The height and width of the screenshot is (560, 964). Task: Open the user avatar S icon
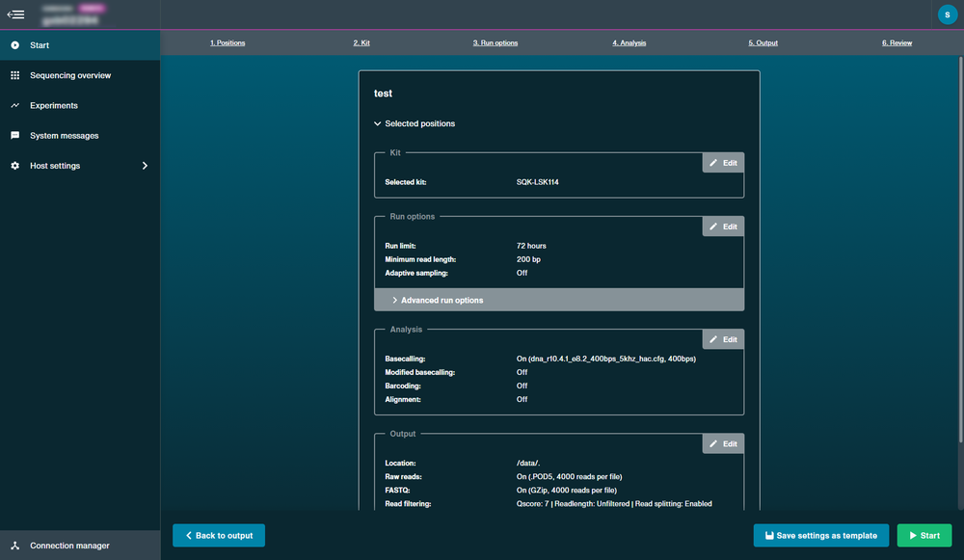pyautogui.click(x=947, y=14)
